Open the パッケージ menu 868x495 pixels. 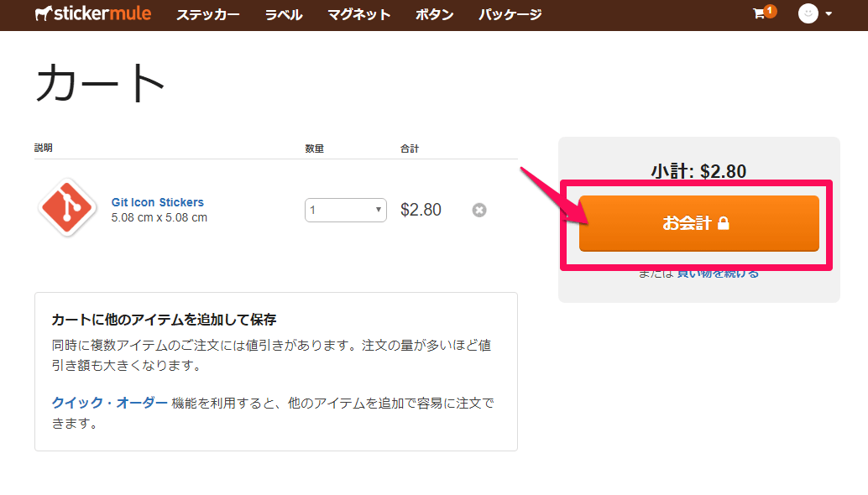pos(510,14)
